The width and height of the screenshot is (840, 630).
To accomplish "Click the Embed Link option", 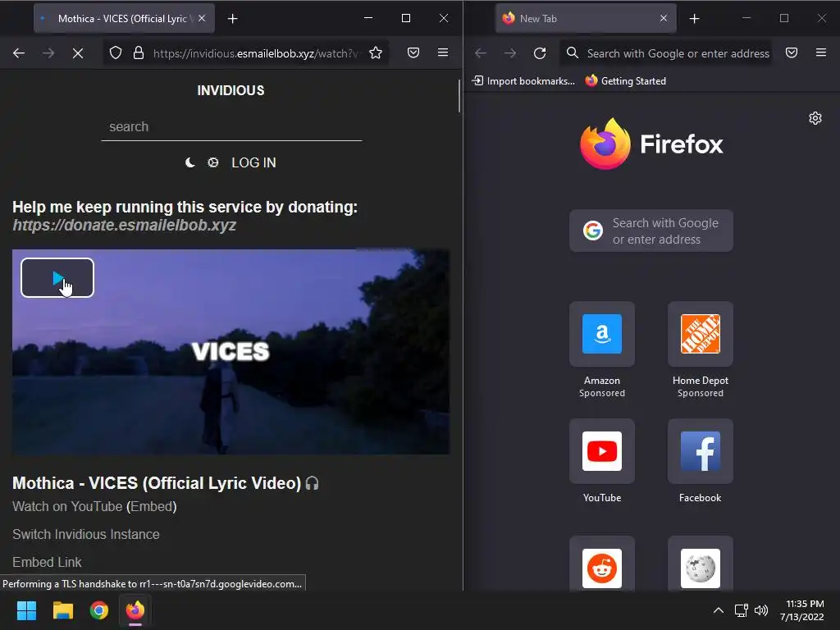I will [47, 562].
